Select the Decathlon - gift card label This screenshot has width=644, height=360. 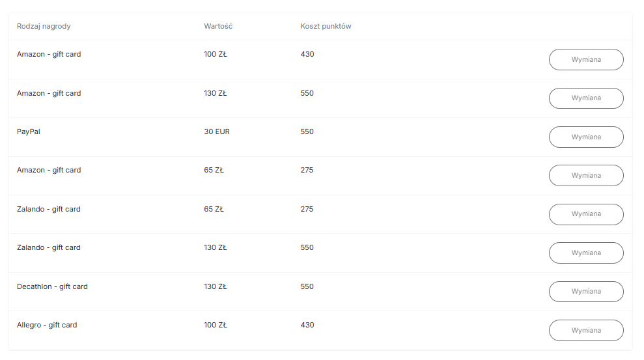52,286
